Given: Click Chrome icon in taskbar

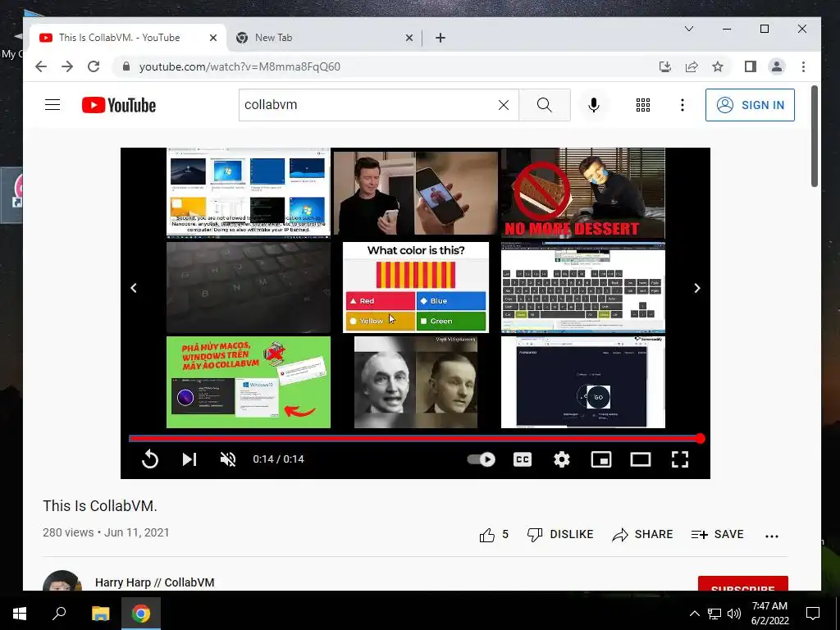Looking at the screenshot, I should (141, 614).
